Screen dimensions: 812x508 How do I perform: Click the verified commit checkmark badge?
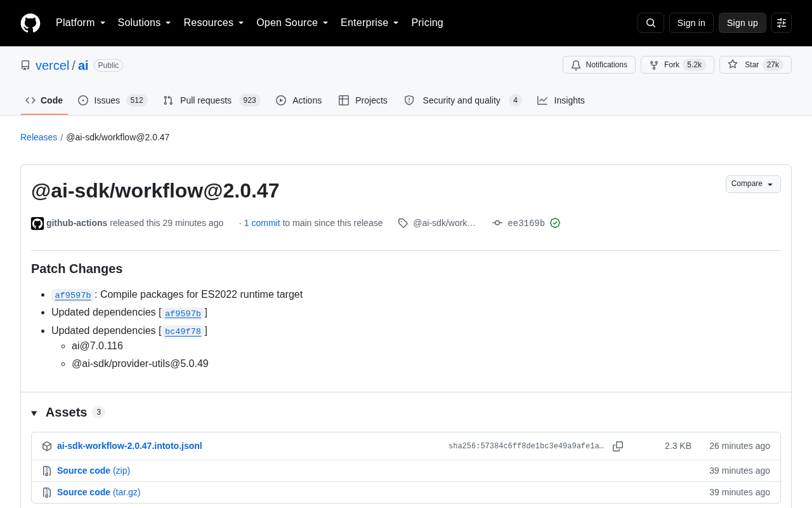pyautogui.click(x=555, y=223)
